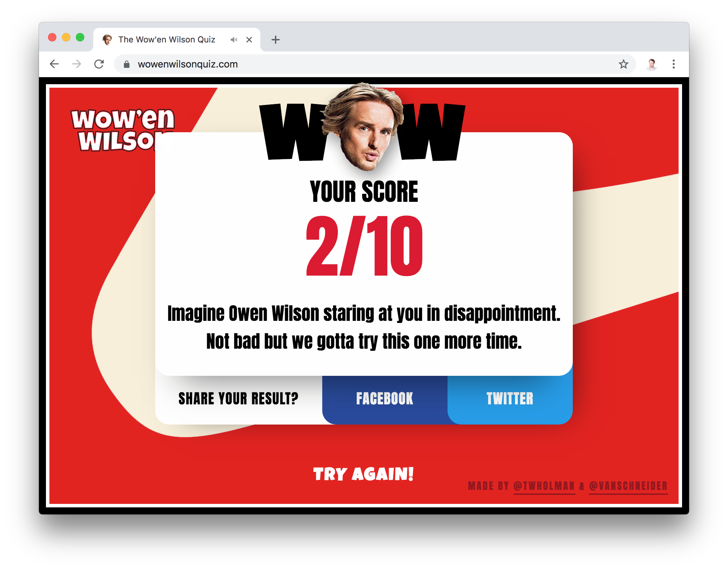Open a new tab with the plus button

[x=276, y=40]
